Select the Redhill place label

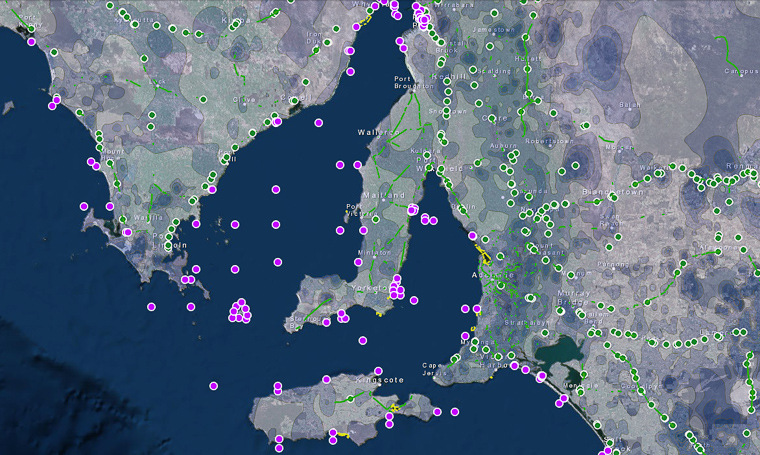(450, 77)
